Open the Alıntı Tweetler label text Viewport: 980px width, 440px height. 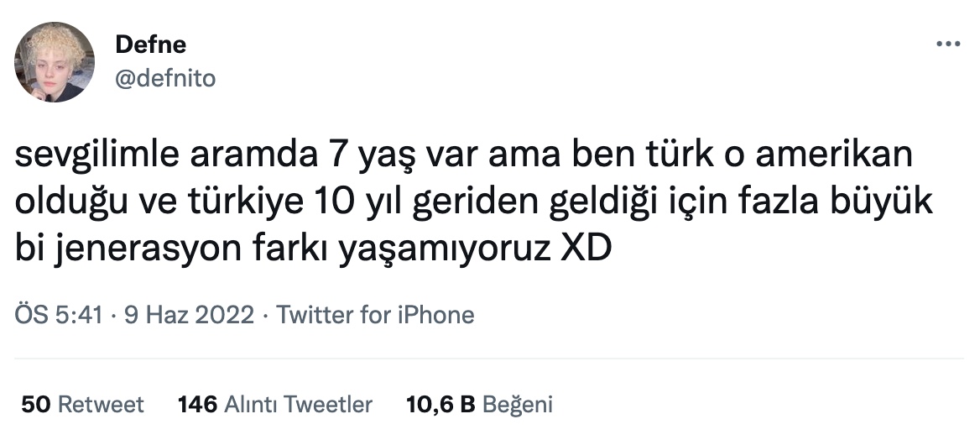tap(298, 405)
